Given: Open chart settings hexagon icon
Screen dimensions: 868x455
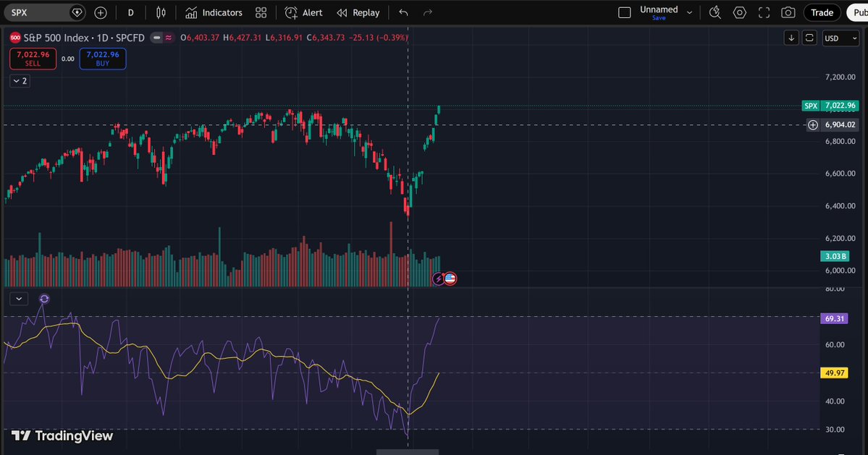Looking at the screenshot, I should pos(740,12).
